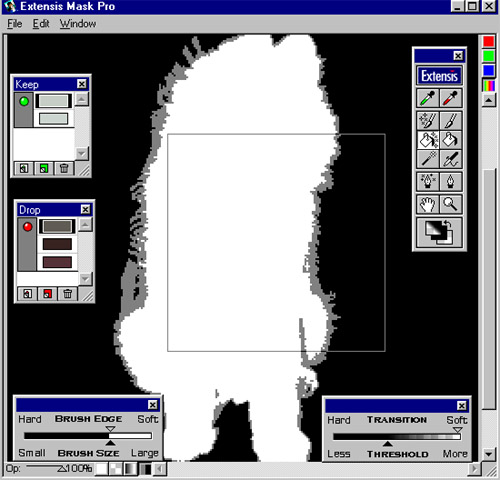Toggle the red Drop color indicator
Screen dimensions: 500x480
[28, 227]
